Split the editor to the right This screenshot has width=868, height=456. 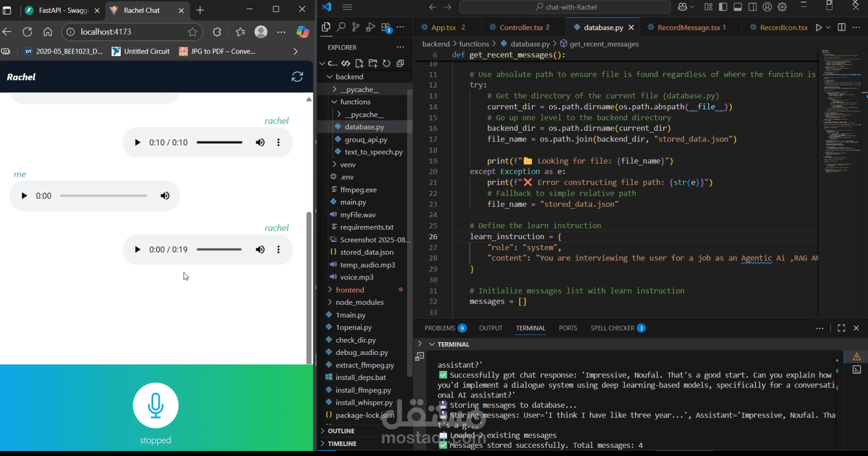(x=842, y=27)
